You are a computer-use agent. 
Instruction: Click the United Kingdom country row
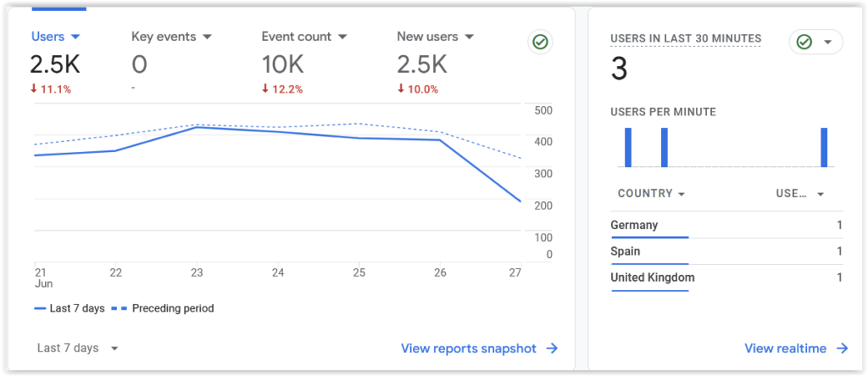pyautogui.click(x=726, y=278)
